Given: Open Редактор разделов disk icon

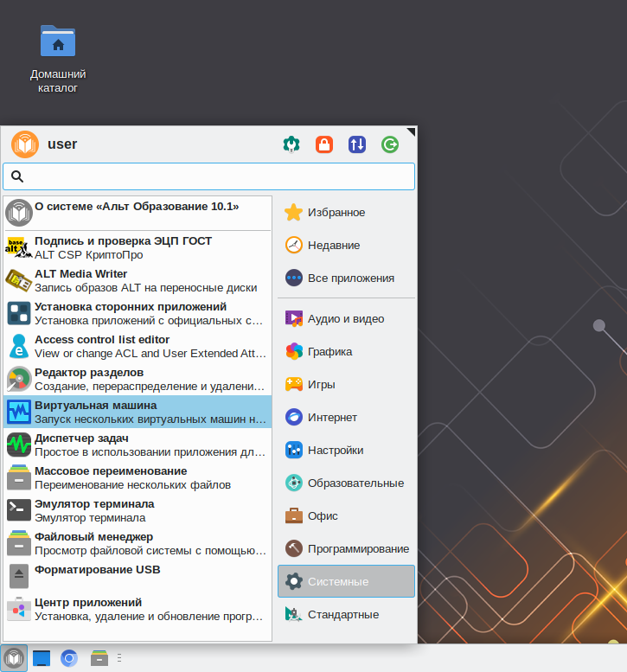Looking at the screenshot, I should point(19,380).
